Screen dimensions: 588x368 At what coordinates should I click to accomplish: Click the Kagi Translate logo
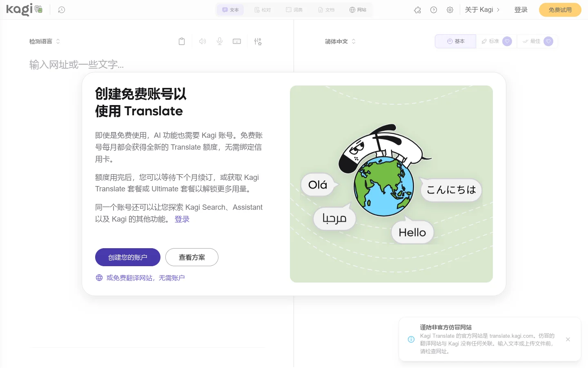pyautogui.click(x=24, y=9)
